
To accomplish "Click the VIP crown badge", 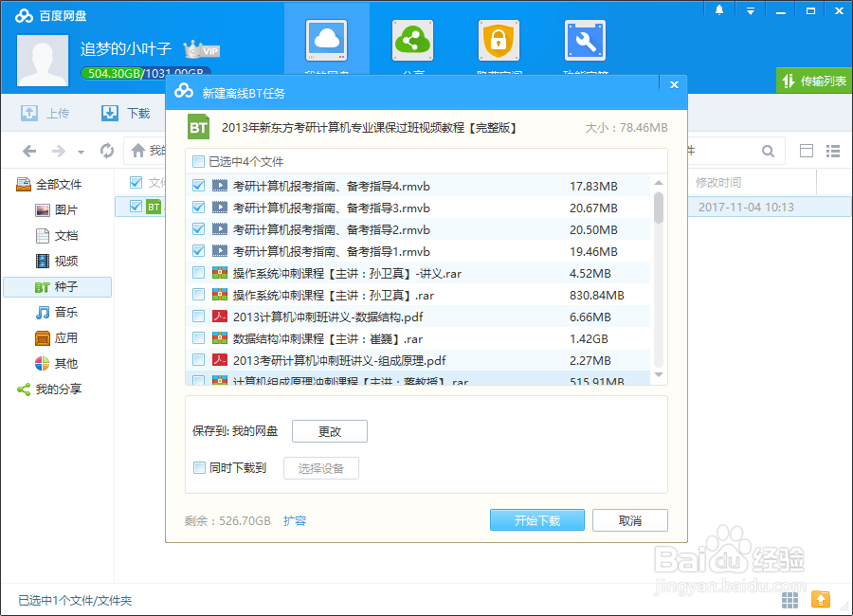I will [202, 50].
